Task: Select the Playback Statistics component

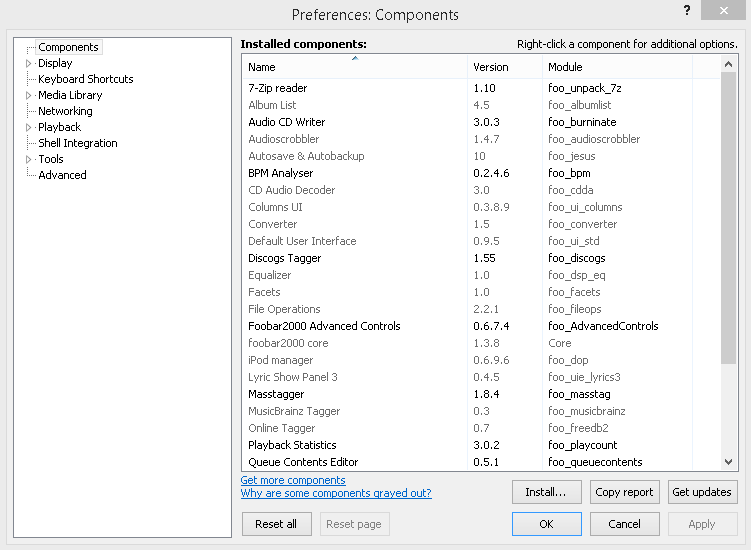Action: click(481, 445)
